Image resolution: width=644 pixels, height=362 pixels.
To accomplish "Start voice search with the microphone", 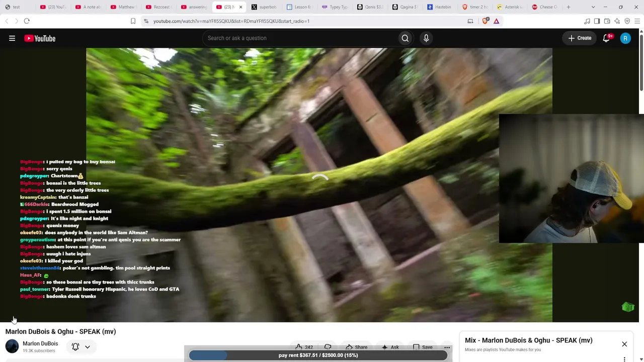I will [x=426, y=38].
